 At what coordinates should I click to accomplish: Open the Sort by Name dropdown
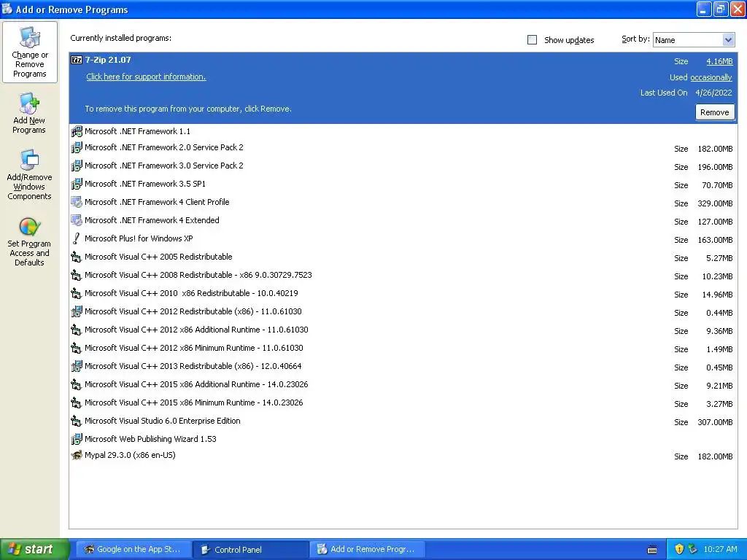pyautogui.click(x=728, y=40)
